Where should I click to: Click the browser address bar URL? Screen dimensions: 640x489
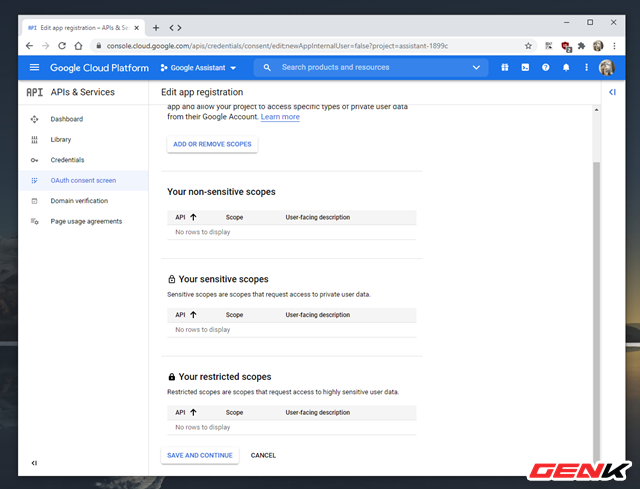tap(277, 46)
